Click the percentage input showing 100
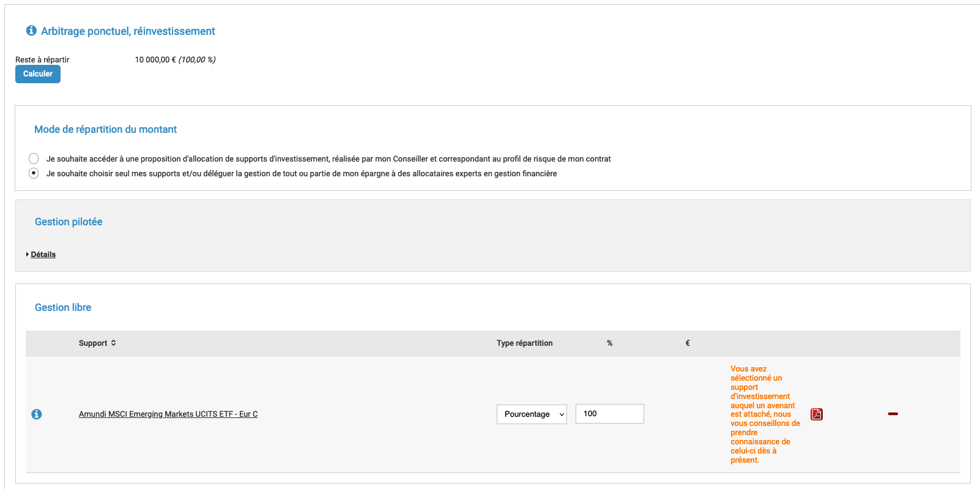 click(609, 413)
